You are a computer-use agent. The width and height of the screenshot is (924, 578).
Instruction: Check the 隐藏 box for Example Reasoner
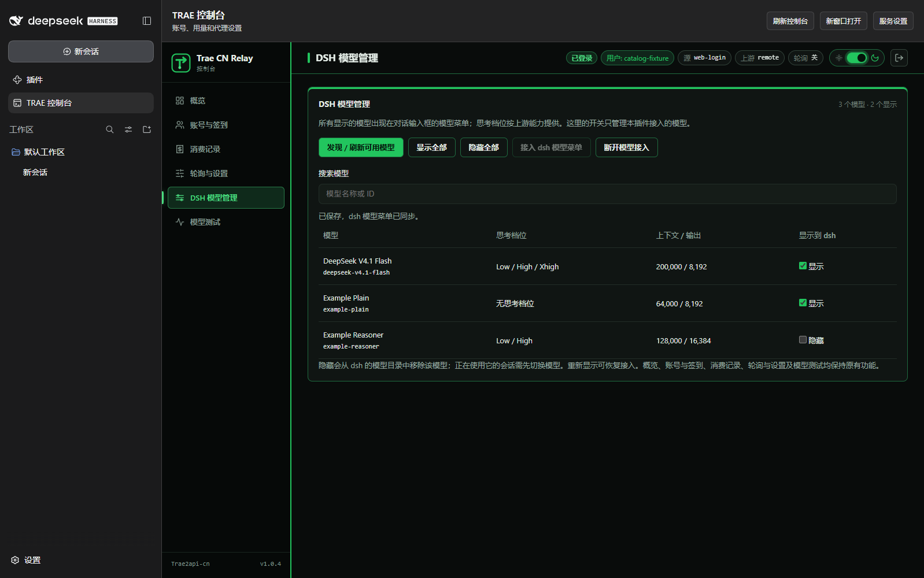coord(803,340)
